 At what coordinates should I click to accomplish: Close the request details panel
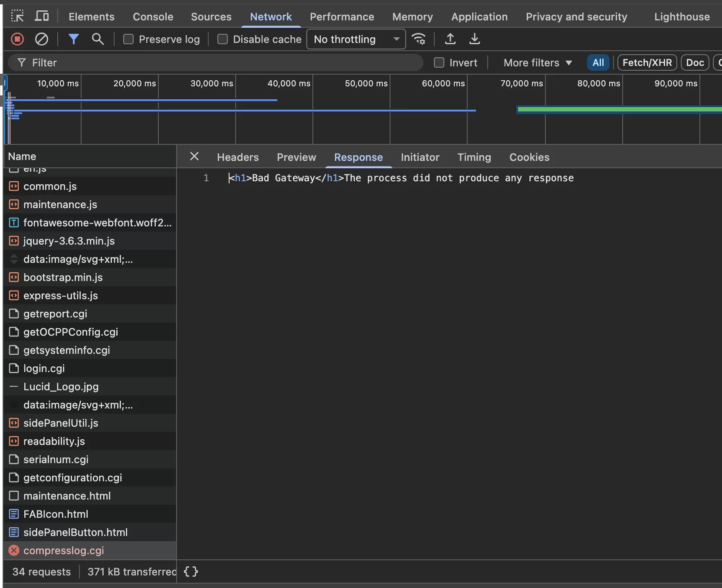click(194, 157)
